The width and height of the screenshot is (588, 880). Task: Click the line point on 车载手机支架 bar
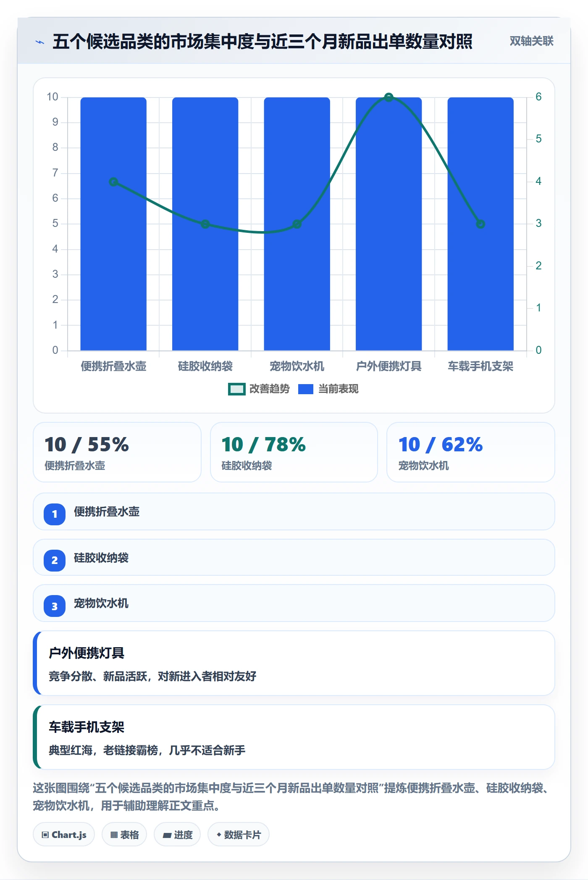(480, 224)
